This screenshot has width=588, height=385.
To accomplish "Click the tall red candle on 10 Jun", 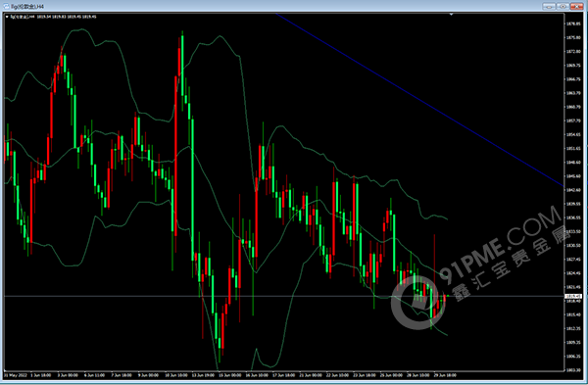I will [x=175, y=156].
